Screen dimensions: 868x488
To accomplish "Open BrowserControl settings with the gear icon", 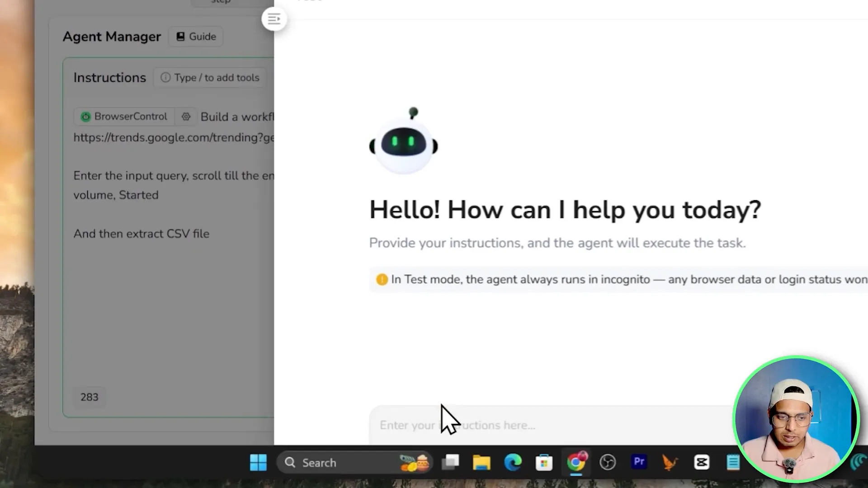I will tap(186, 117).
